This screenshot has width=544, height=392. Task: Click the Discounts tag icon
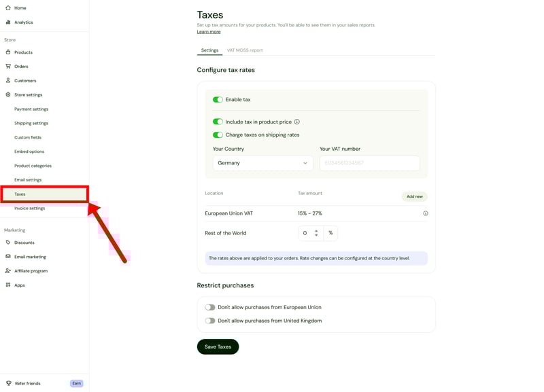8,243
